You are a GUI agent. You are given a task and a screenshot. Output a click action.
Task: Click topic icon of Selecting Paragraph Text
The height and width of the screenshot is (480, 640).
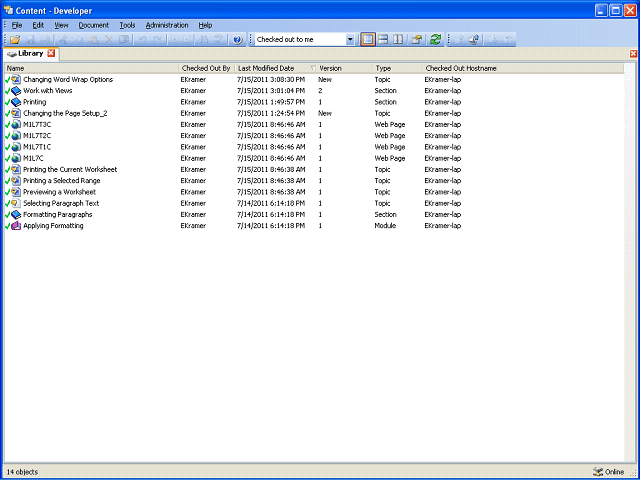point(16,203)
